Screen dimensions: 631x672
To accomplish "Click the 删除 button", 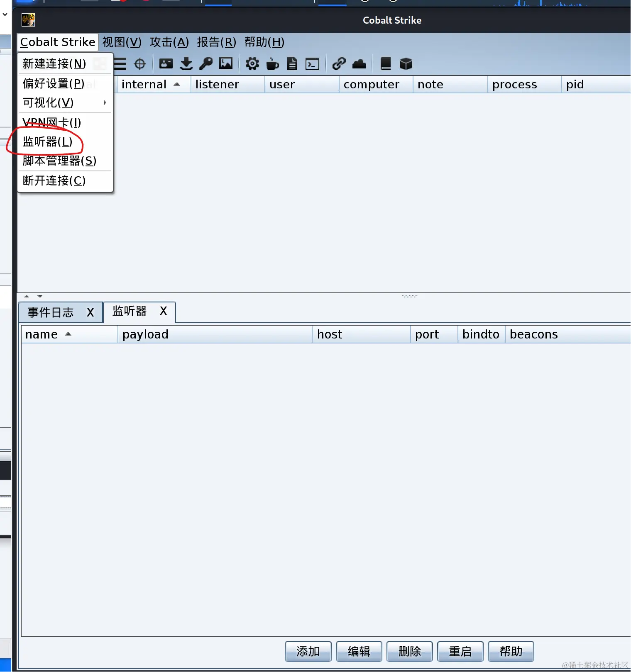I will coord(410,652).
